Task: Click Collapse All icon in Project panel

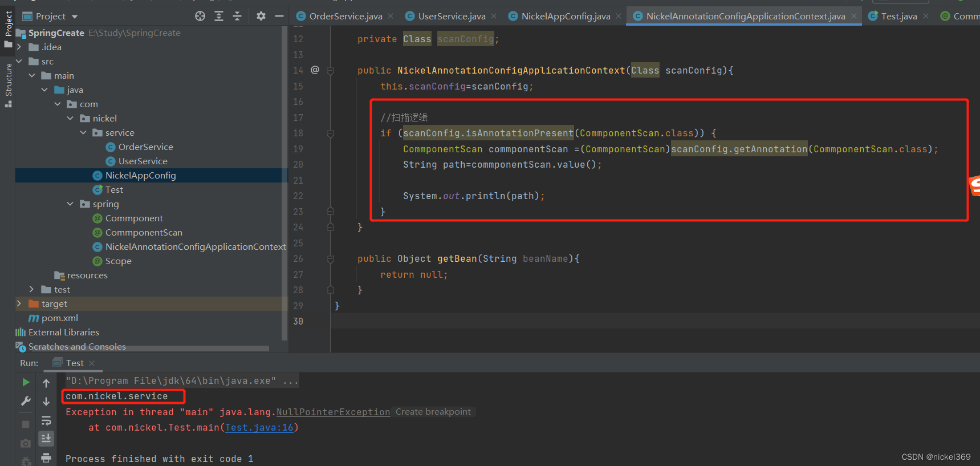Action: [x=237, y=16]
